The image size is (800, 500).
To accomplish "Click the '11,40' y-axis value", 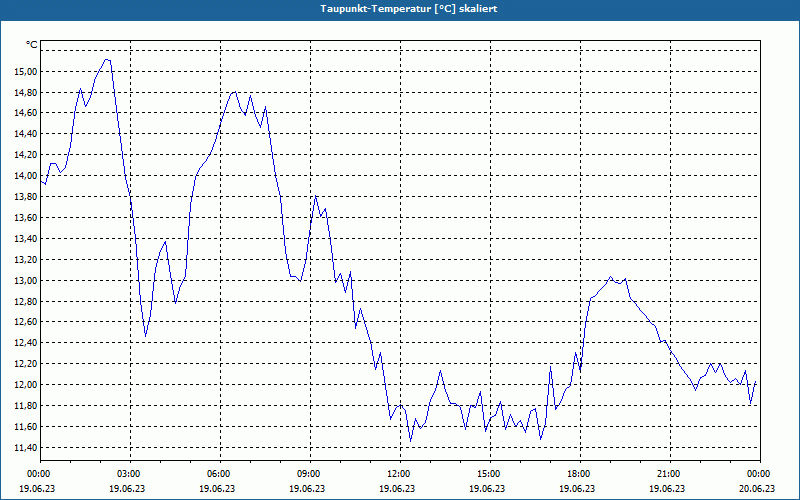I will (26, 447).
